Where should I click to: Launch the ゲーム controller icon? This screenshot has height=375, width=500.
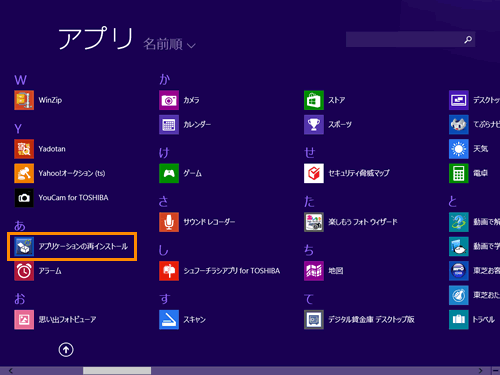coord(169,173)
